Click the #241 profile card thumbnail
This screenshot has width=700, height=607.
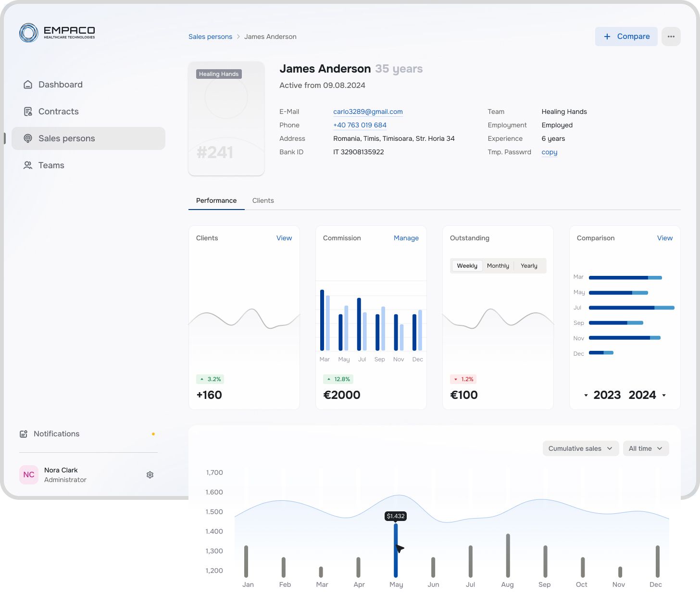226,118
